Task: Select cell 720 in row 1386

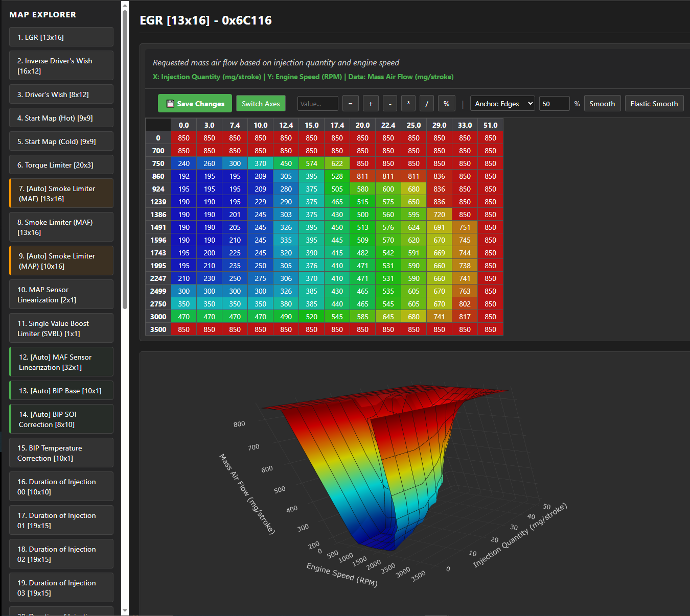Action: pyautogui.click(x=440, y=215)
